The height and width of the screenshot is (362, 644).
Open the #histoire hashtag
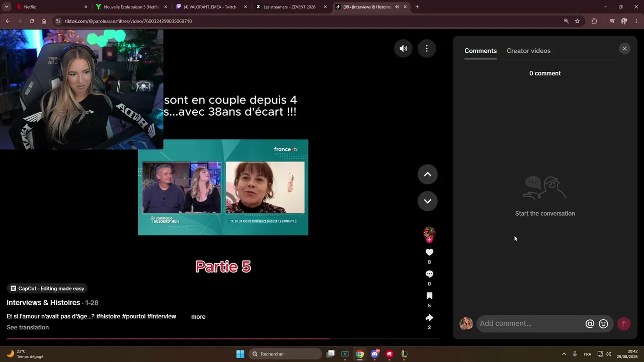108,316
